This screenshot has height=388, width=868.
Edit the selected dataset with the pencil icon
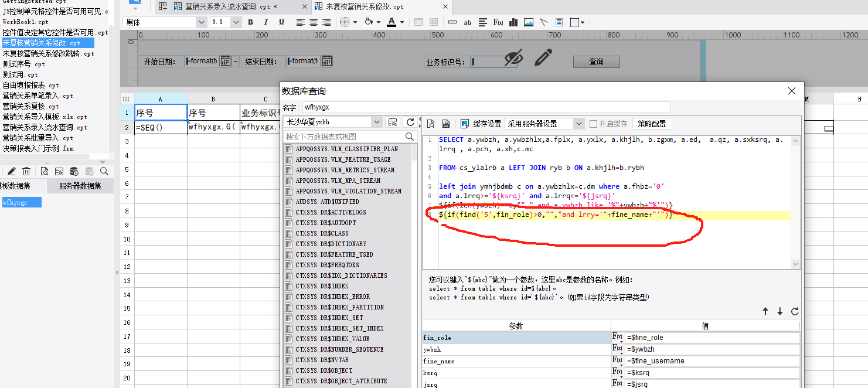[11, 171]
